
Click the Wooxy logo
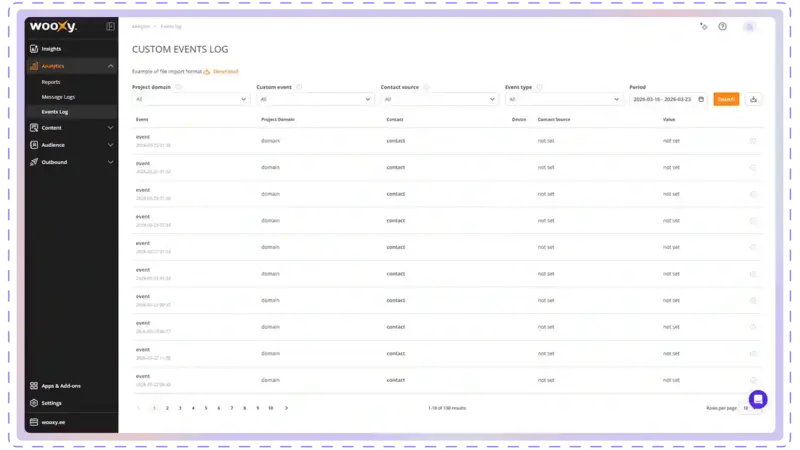point(53,26)
